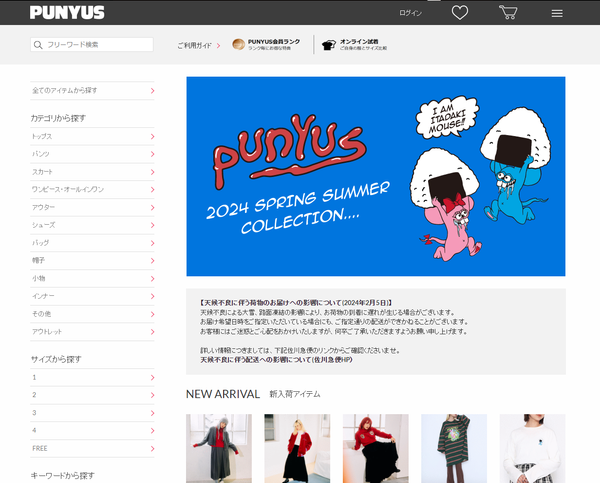Click 新入荷アイテム subtitle text
This screenshot has width=600, height=483.
(x=295, y=394)
